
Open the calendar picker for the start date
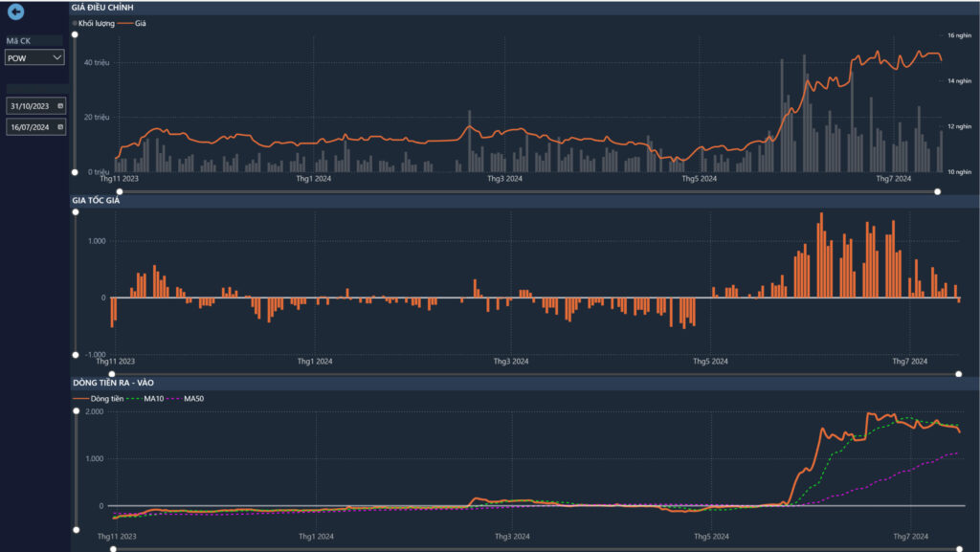coord(60,106)
